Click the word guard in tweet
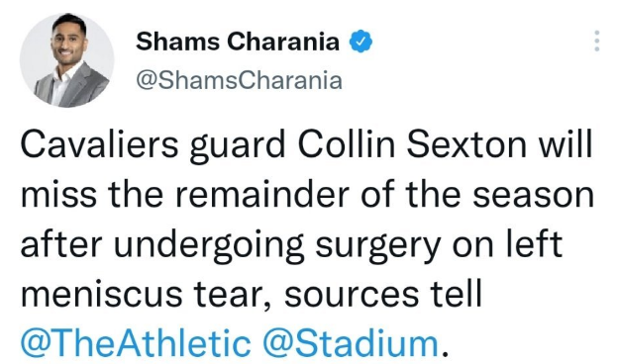619x364 pixels. [238, 146]
